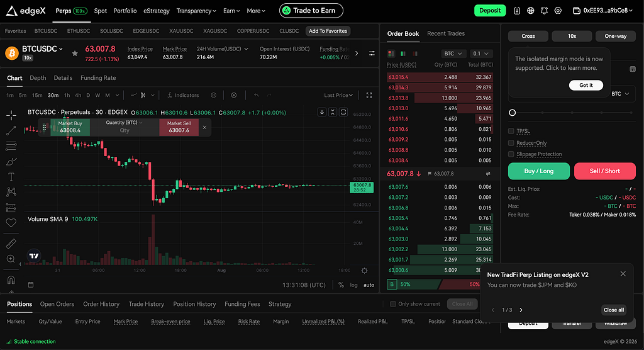This screenshot has height=350, width=644.
Task: Select the zoom in tool
Action: click(x=11, y=259)
